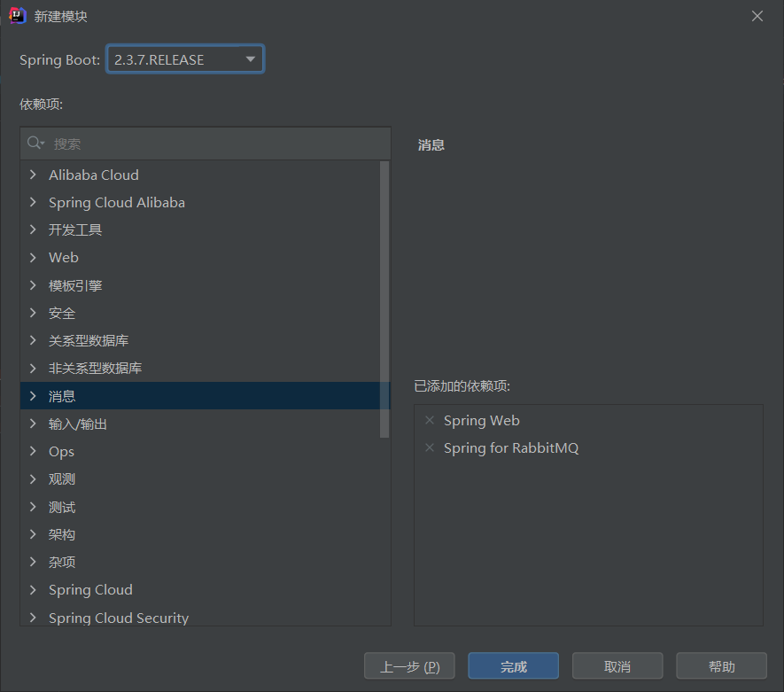784x692 pixels.
Task: Select the 模板引擎 row label
Action: (75, 285)
